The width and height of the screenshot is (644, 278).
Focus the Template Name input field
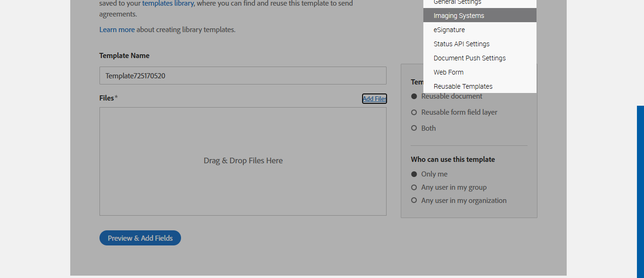[x=243, y=76]
